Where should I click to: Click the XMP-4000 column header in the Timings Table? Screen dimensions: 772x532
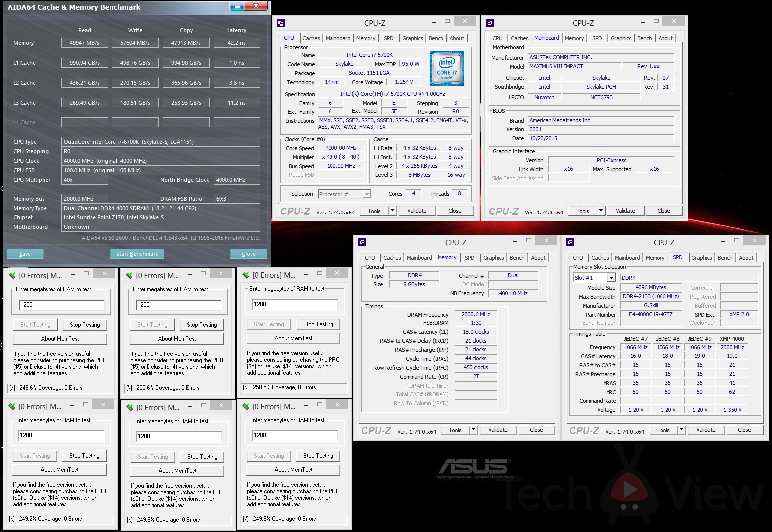click(x=732, y=339)
